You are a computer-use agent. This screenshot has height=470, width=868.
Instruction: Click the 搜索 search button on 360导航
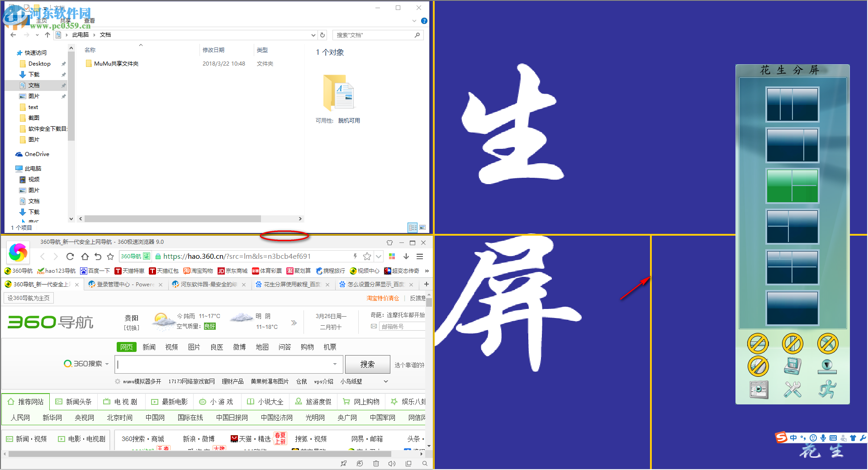pyautogui.click(x=367, y=364)
